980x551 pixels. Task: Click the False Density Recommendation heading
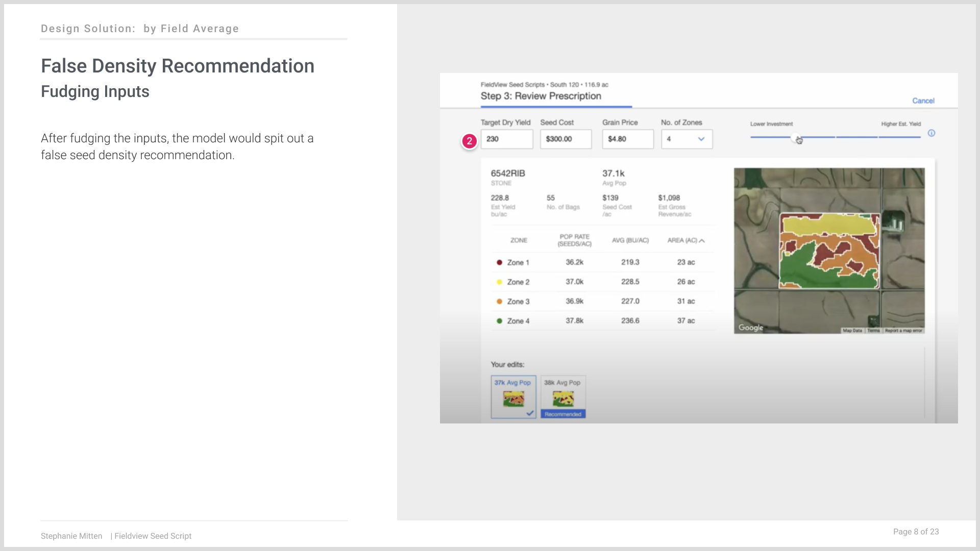(x=178, y=66)
